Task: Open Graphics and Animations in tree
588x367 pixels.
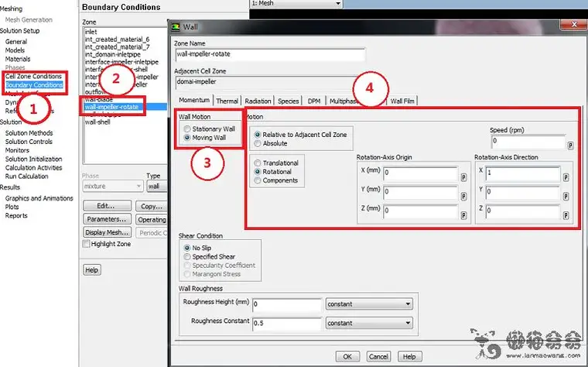Action: 39,198
